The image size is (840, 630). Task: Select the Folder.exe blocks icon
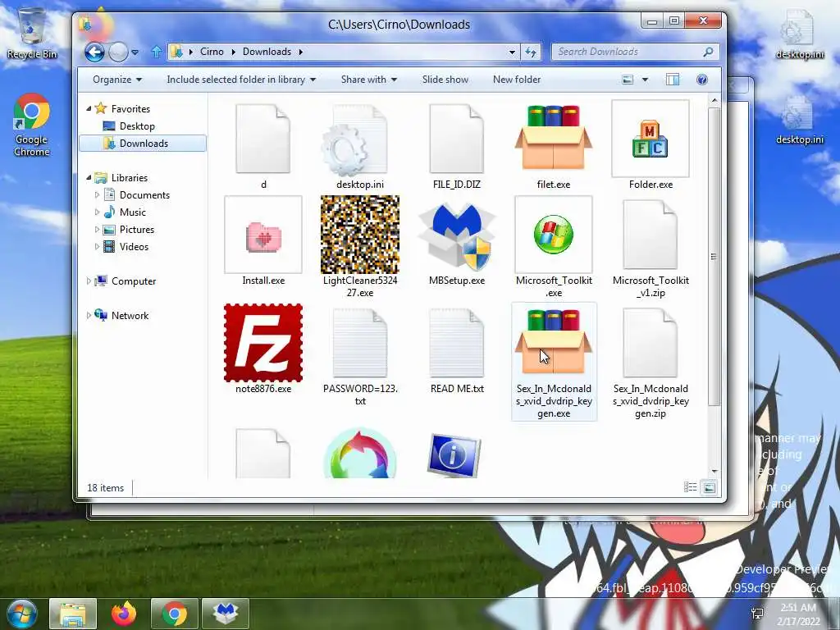coord(650,138)
